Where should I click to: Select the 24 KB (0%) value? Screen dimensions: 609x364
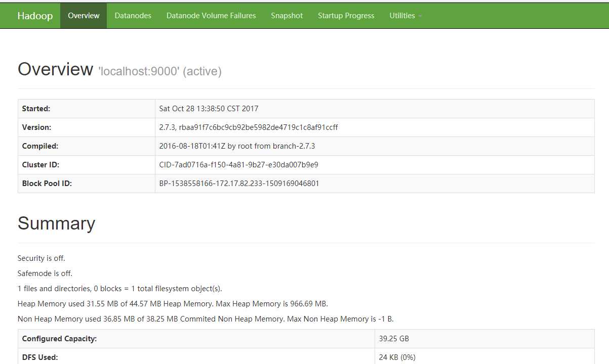click(397, 357)
